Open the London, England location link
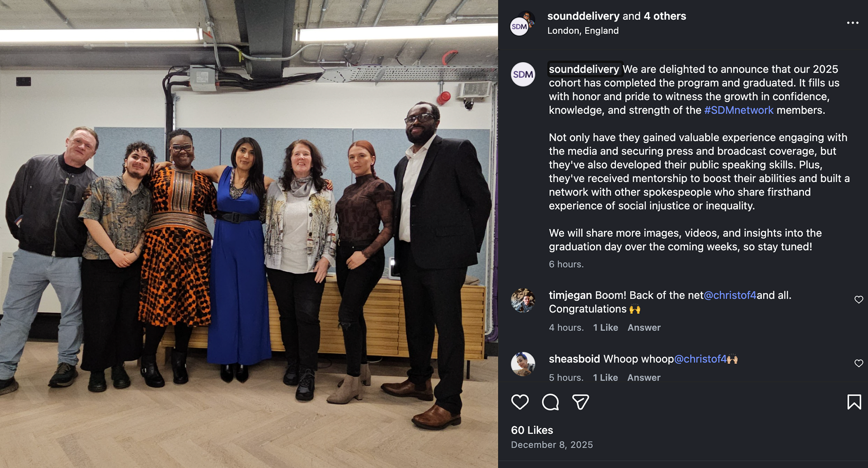 click(x=583, y=31)
